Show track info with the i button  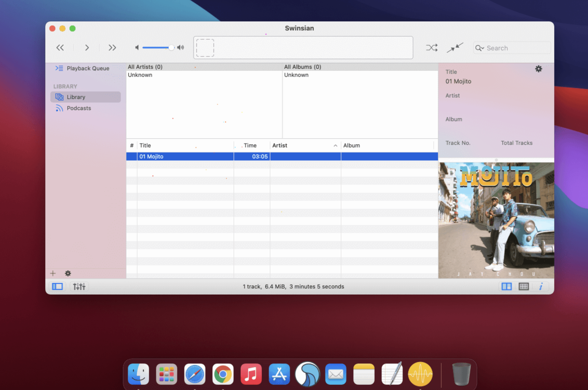coord(541,286)
